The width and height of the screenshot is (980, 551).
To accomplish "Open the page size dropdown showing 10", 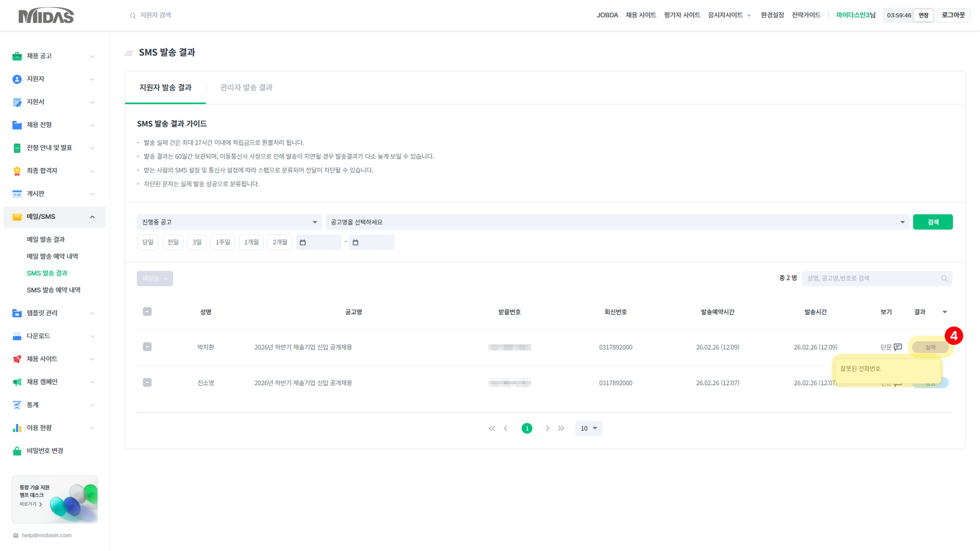I will 589,429.
